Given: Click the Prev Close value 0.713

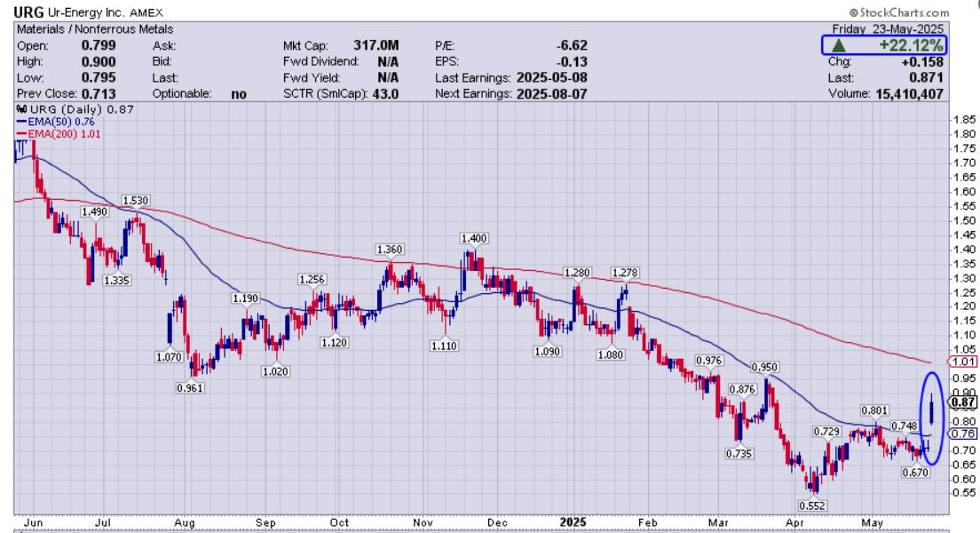Looking at the screenshot, I should pos(99,94).
